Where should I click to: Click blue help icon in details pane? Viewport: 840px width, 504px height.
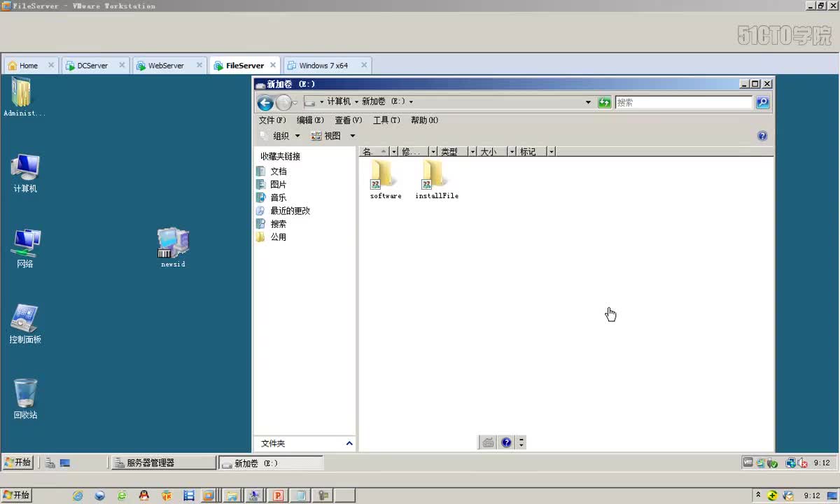pos(506,442)
